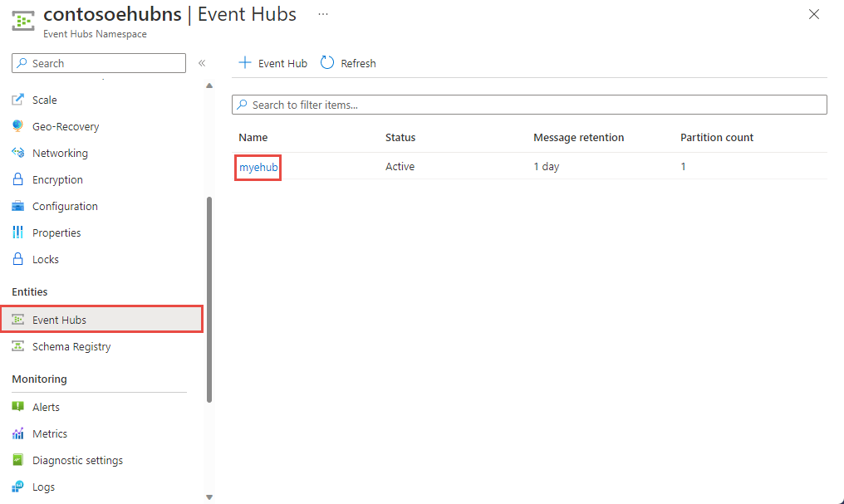Select Event Hubs under Entities
This screenshot has height=504, width=844.
58,319
